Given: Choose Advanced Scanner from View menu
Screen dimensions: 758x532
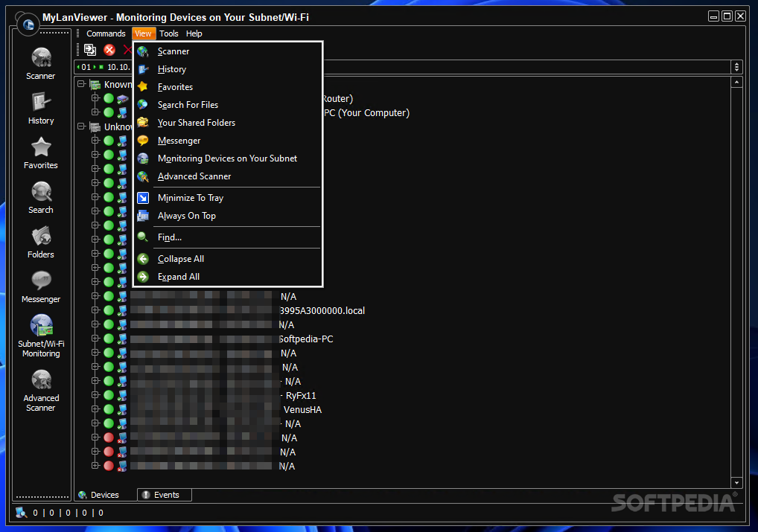Looking at the screenshot, I should coord(227,176).
